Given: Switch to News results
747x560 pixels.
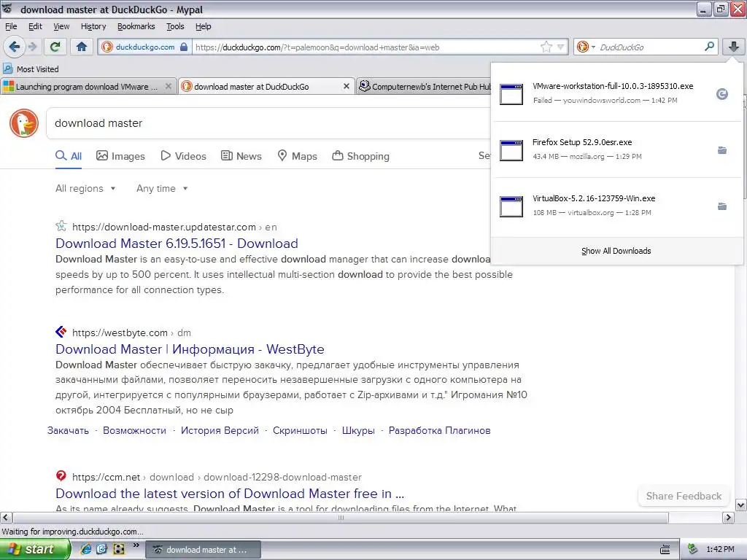Looking at the screenshot, I should (x=241, y=156).
